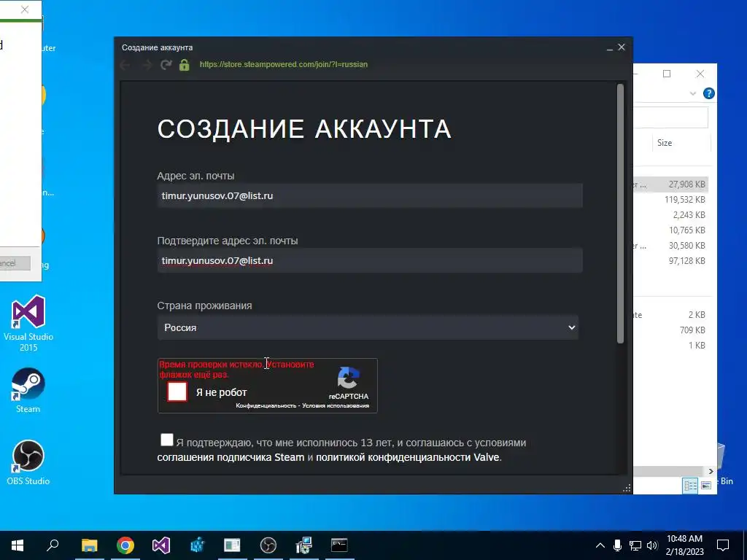747x560 pixels.
Task: Open the country of residence dropdown
Action: [x=368, y=327]
